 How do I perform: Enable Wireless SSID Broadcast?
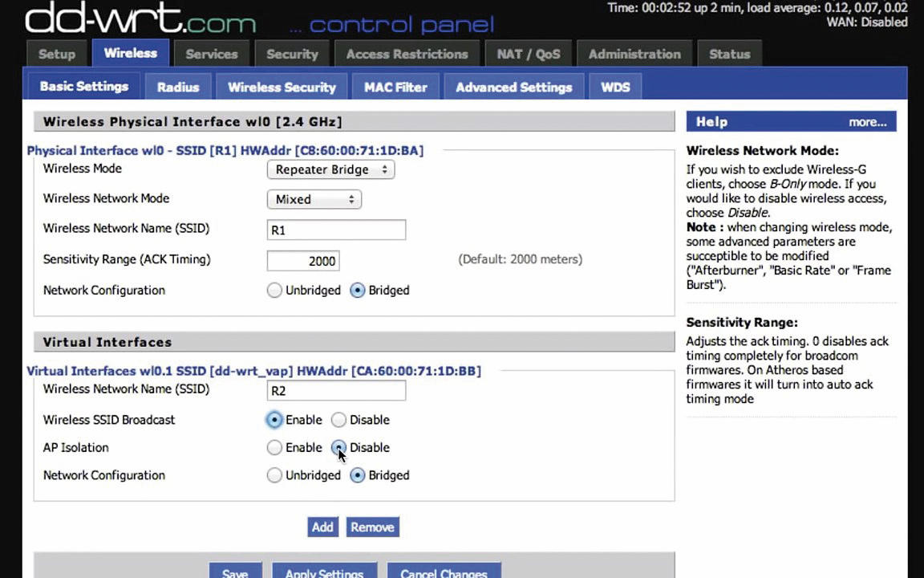274,420
